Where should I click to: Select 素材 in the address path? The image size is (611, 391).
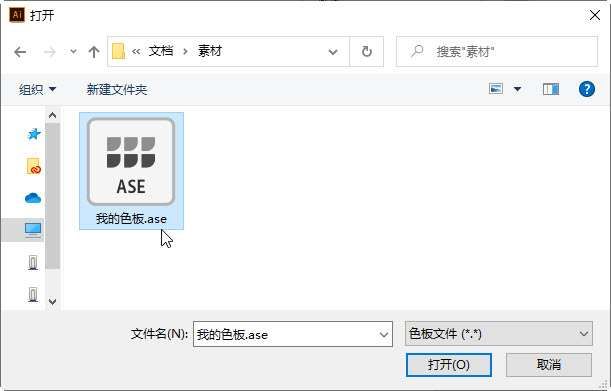tap(210, 51)
